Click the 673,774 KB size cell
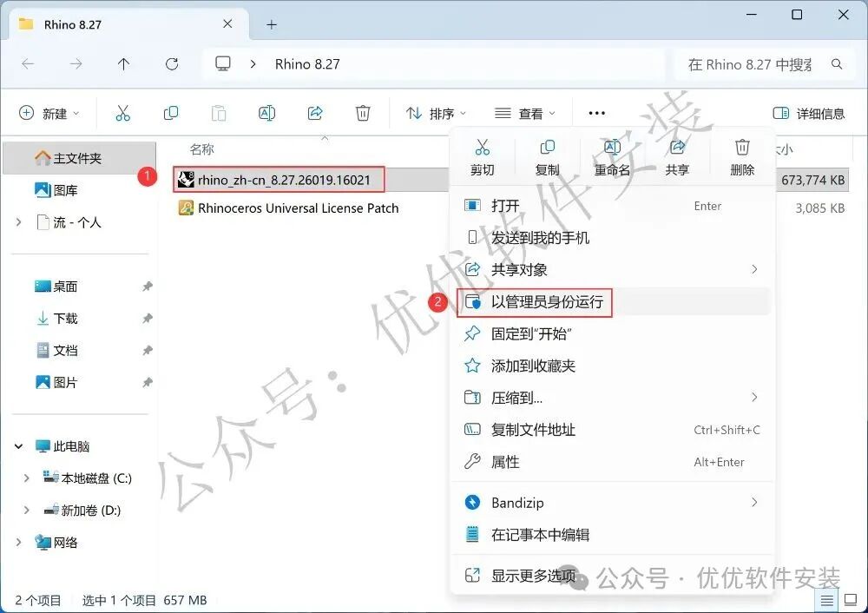Image resolution: width=868 pixels, height=613 pixels. pos(813,180)
